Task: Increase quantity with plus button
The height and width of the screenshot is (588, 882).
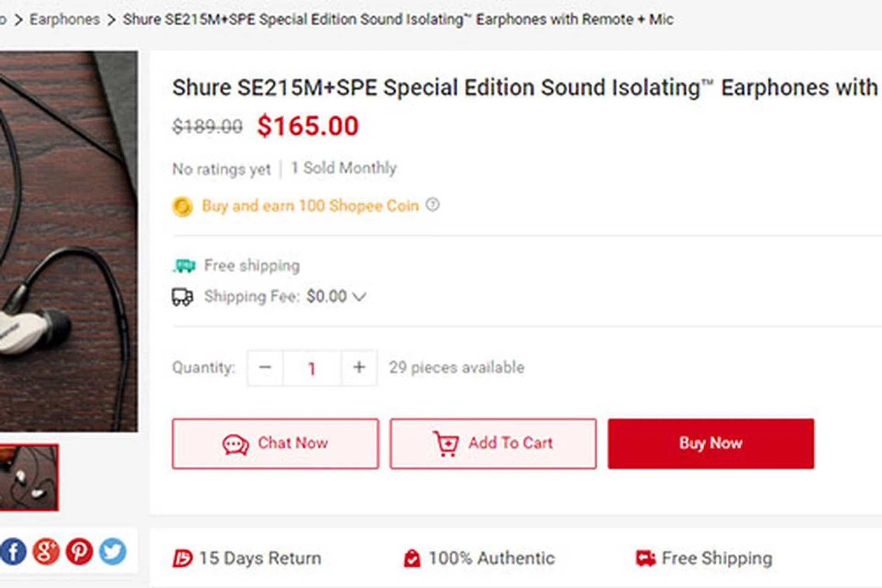Action: pyautogui.click(x=359, y=367)
